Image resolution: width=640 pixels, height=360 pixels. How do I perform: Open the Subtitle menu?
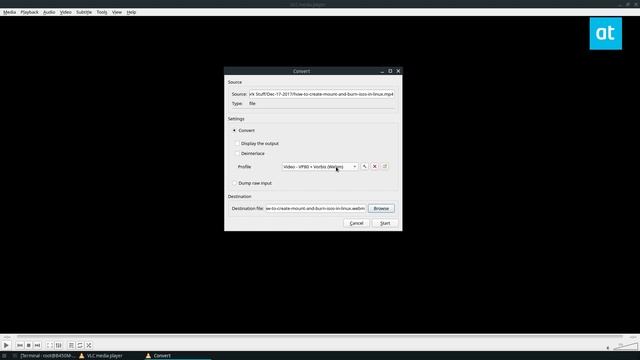[x=84, y=12]
